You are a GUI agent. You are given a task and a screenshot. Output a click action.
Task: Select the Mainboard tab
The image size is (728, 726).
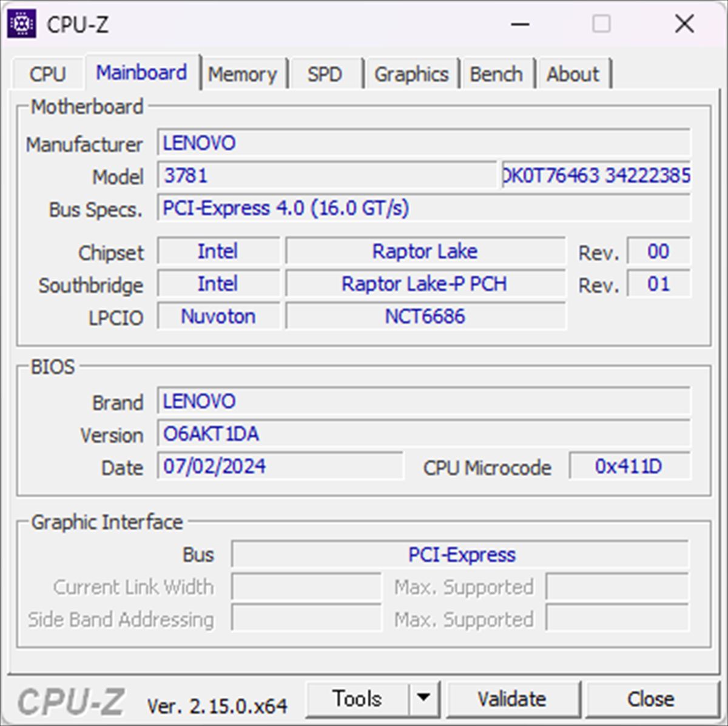coord(141,73)
